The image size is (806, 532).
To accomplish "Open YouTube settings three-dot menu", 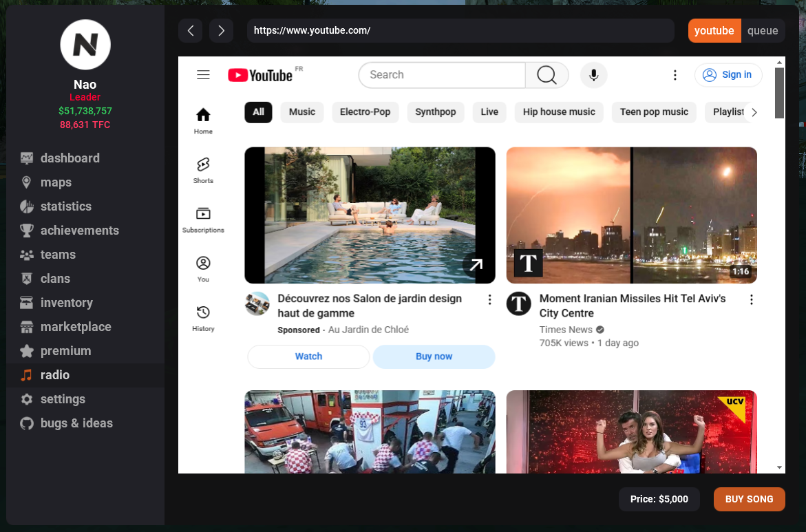I will 675,75.
